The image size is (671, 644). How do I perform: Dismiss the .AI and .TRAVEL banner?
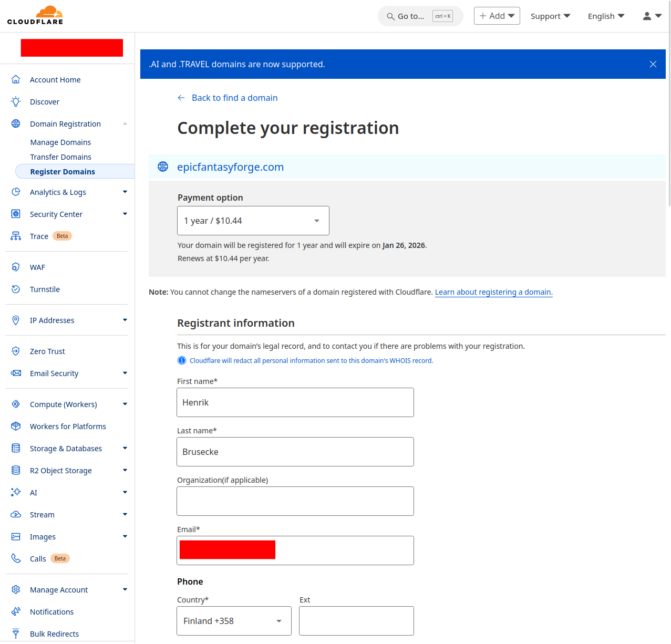click(x=653, y=64)
